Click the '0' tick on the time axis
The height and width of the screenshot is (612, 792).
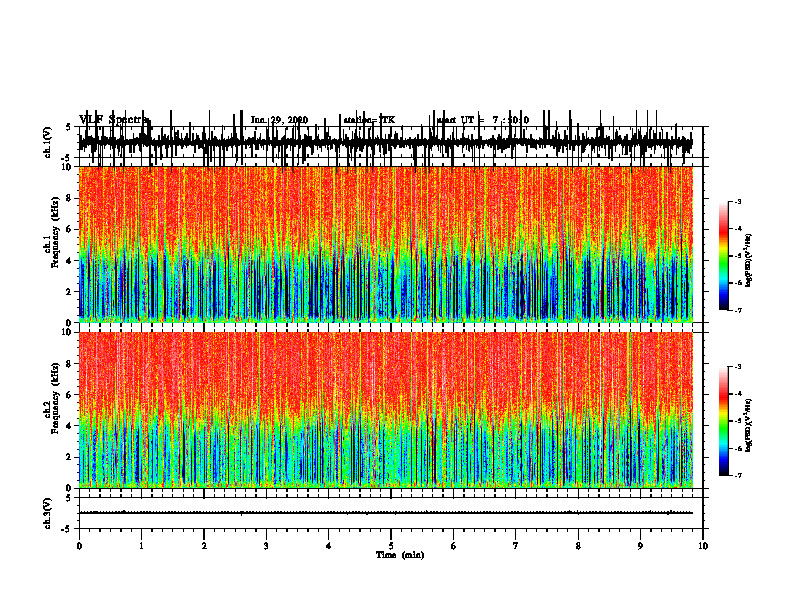pyautogui.click(x=79, y=546)
